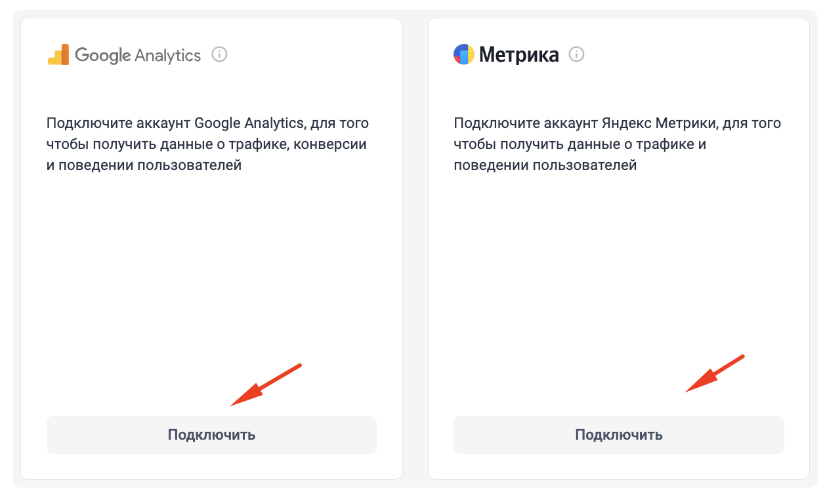Click "Google Analytics" inside the left description text
Image resolution: width=823 pixels, height=504 pixels.
click(x=249, y=123)
